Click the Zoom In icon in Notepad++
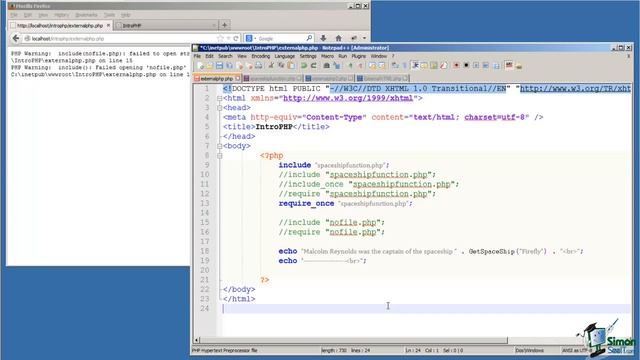This screenshot has width=640, height=360. tap(350, 66)
